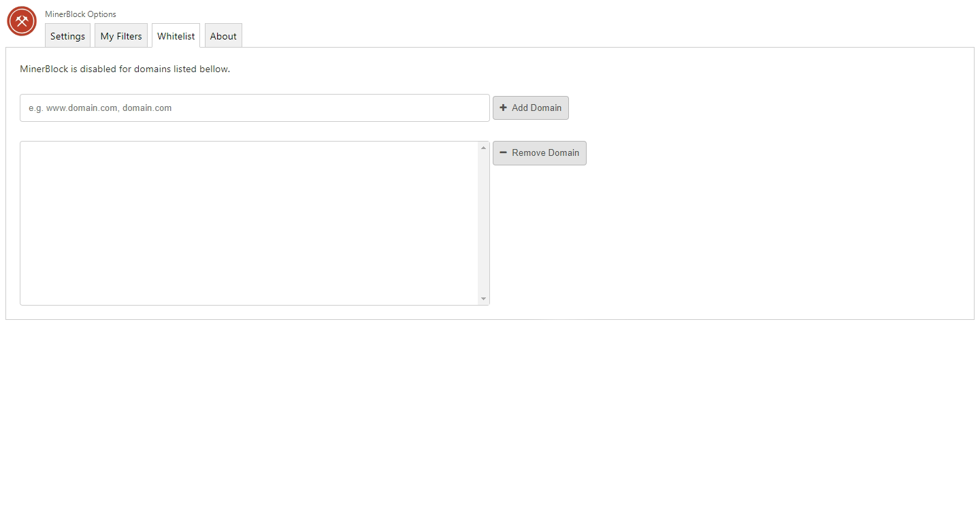This screenshot has height=520, width=980.
Task: Click the list scrollbar down arrow
Action: pos(484,299)
